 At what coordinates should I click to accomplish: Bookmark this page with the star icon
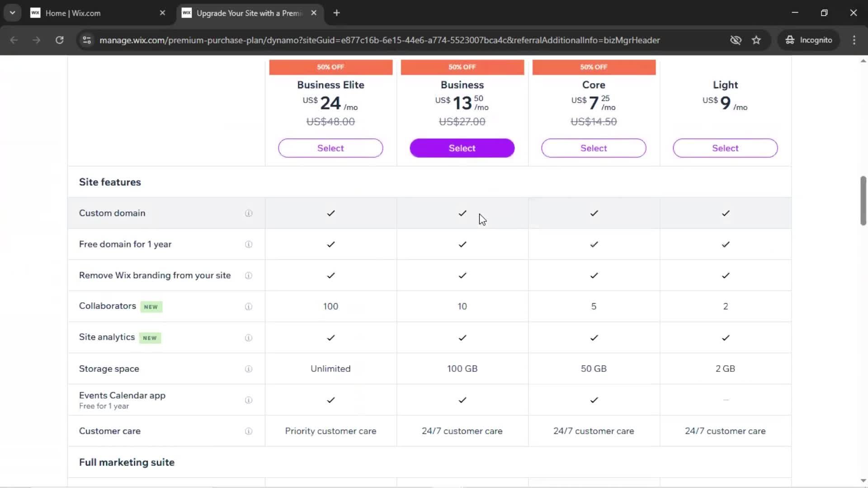click(756, 40)
